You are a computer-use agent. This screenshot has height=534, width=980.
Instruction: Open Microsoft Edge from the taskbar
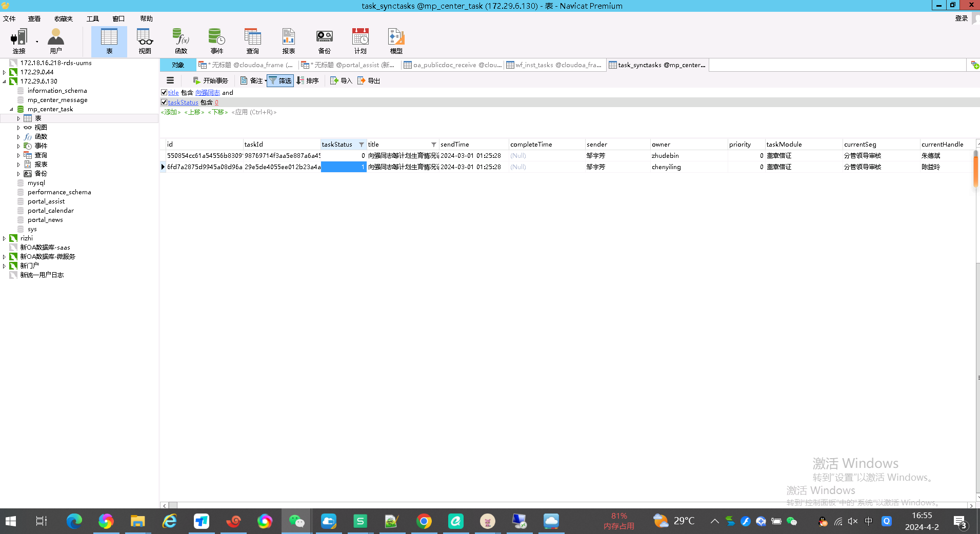[x=74, y=521]
